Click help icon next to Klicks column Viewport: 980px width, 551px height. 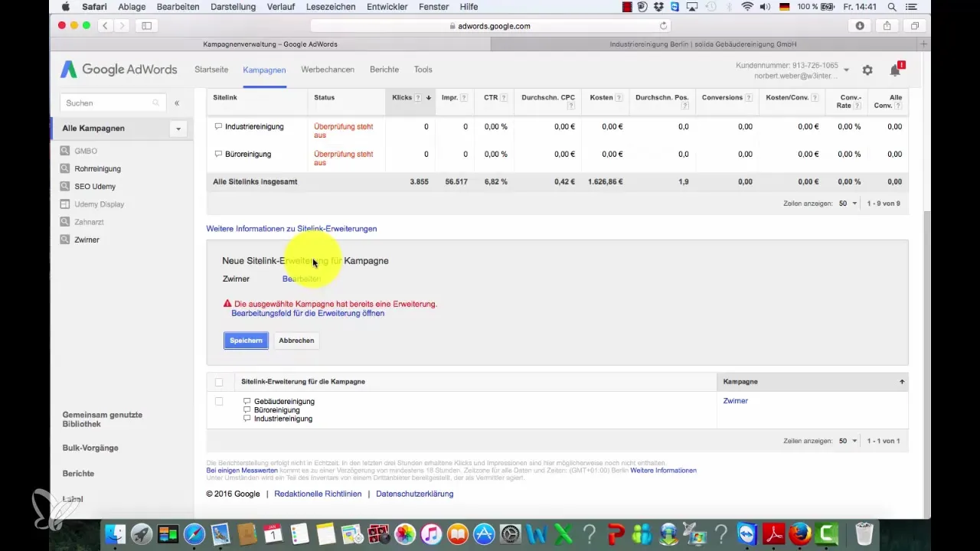tap(420, 98)
